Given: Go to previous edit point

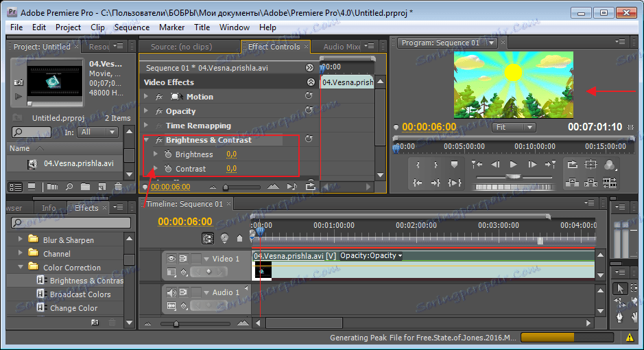Looking at the screenshot, I should [x=477, y=164].
